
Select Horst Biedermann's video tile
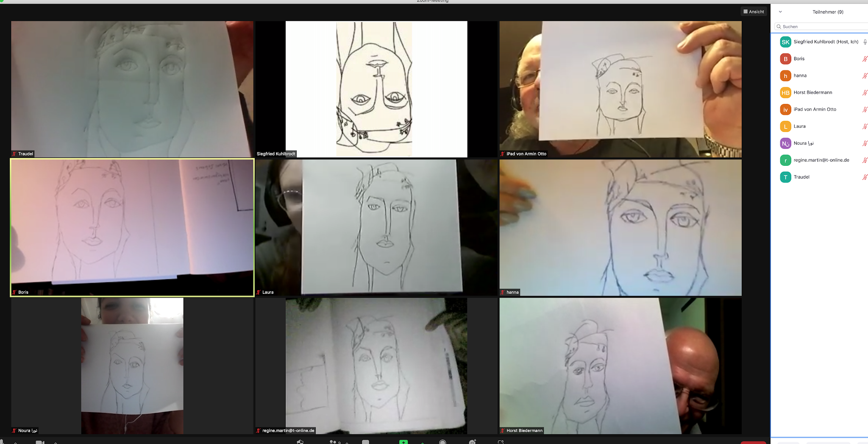tap(620, 366)
